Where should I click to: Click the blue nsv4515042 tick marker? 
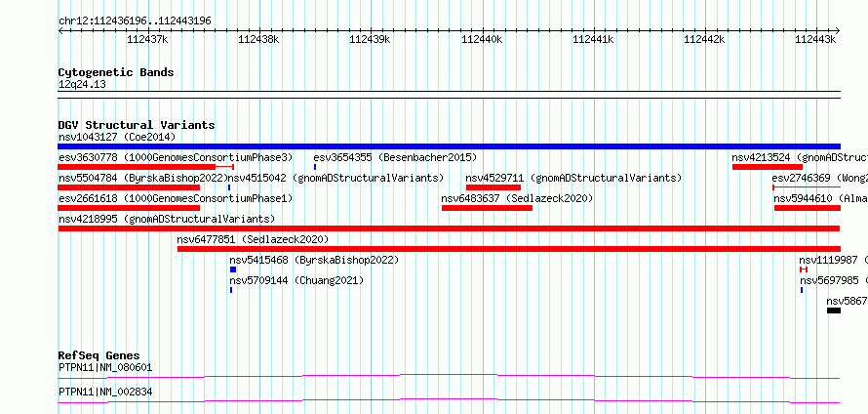click(228, 187)
